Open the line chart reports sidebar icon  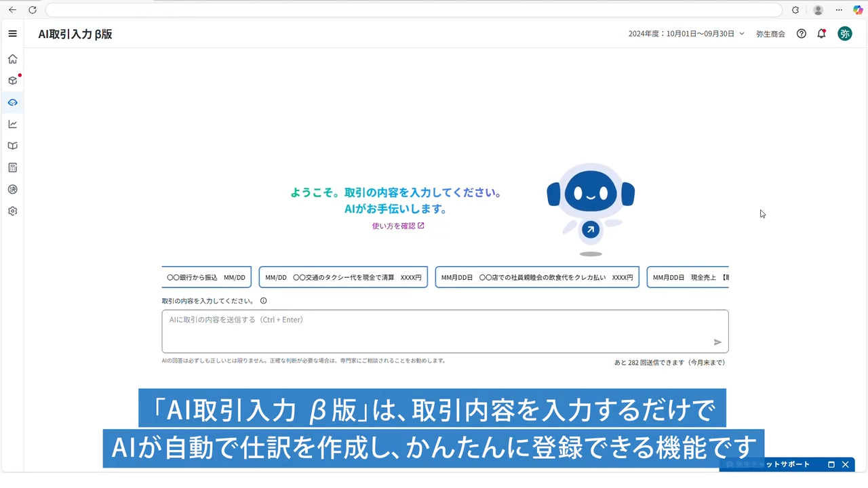(x=12, y=124)
